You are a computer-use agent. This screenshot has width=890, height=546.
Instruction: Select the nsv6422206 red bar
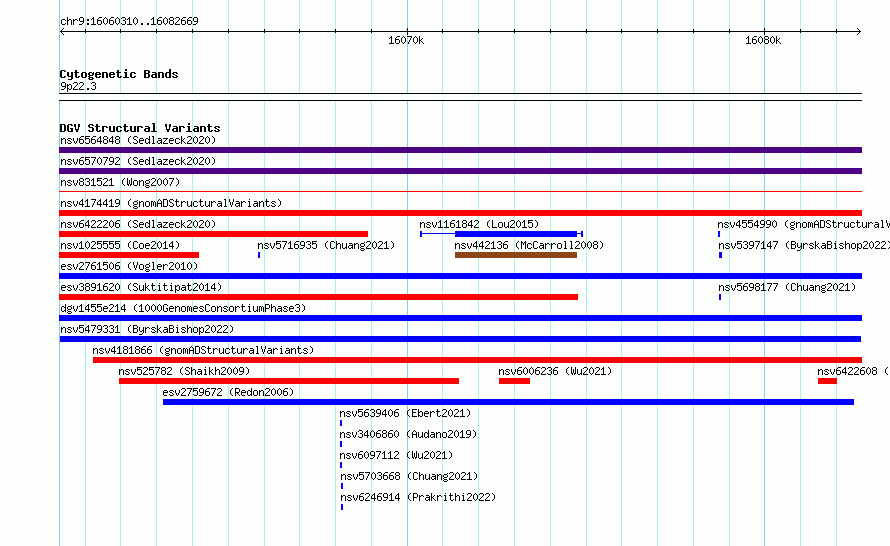213,234
